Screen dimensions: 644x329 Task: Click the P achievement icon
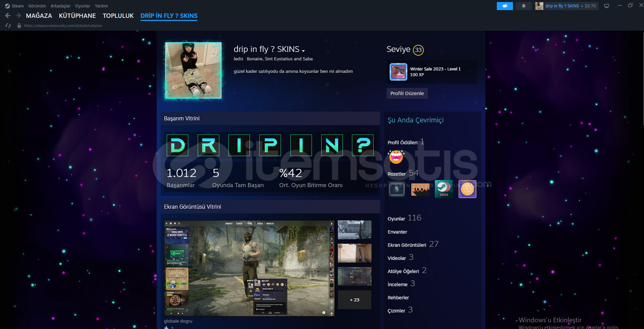click(x=270, y=145)
